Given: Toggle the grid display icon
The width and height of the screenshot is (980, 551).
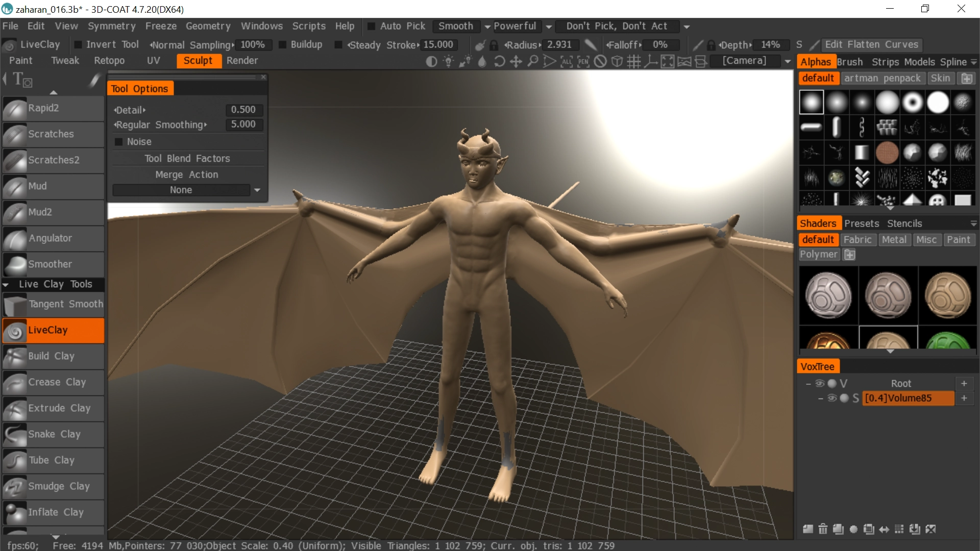Looking at the screenshot, I should pyautogui.click(x=633, y=62).
